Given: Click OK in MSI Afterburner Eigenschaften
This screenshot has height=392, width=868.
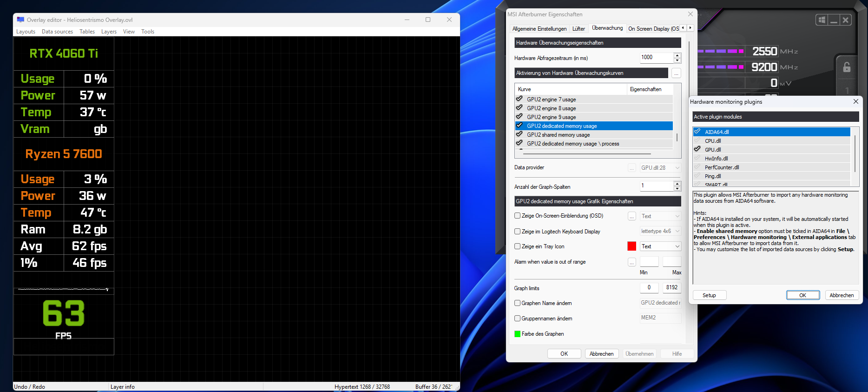Looking at the screenshot, I should coord(564,354).
